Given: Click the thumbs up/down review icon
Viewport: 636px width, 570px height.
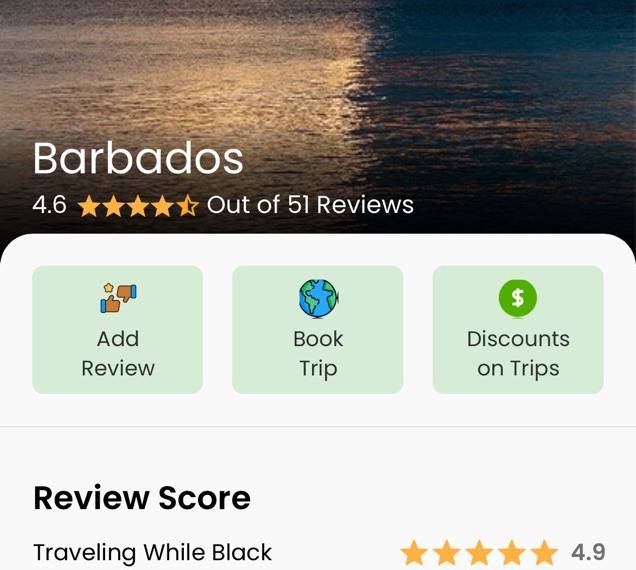Looking at the screenshot, I should 118,298.
